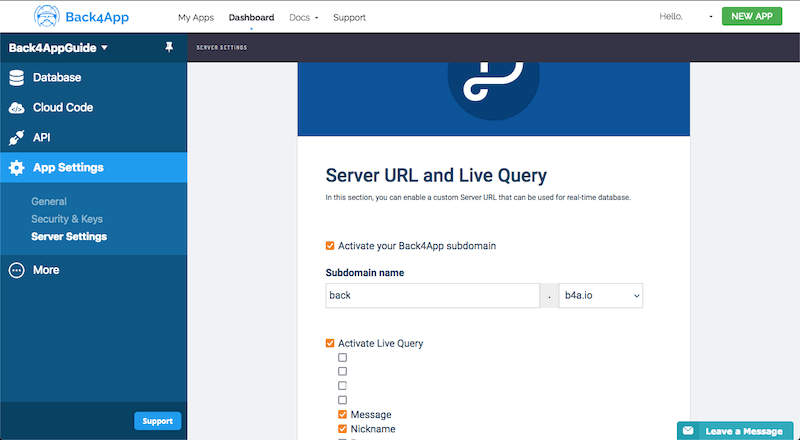Screen dimensions: 800x440
Task: Disable the Nickname class checkbox
Action: (342, 429)
